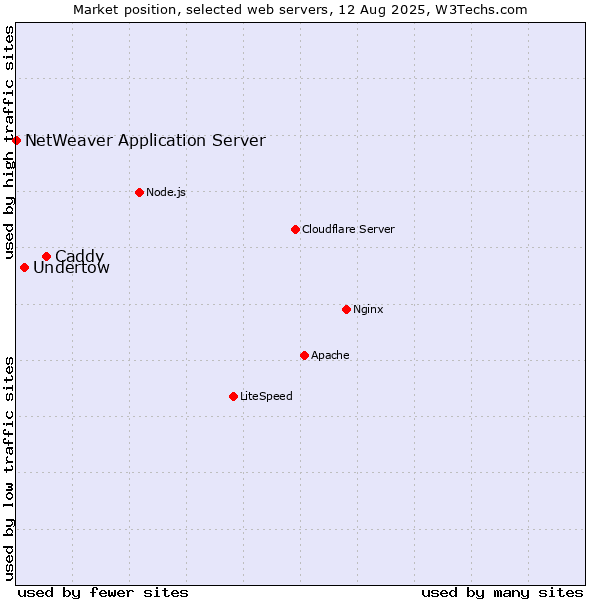Select the Apache data point
Viewport: 600px width, 600px height.
305,355
